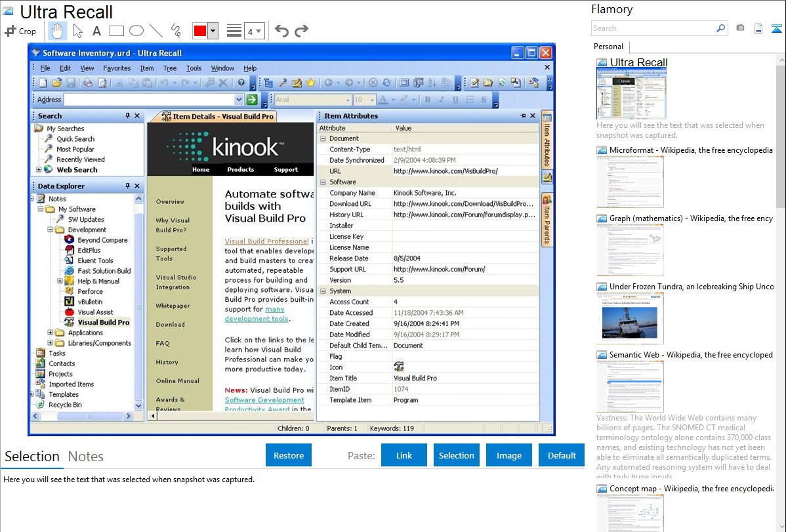Open the icebreaking ship snapshot thumbnail
Viewport: 786px width, 532px height.
[630, 319]
